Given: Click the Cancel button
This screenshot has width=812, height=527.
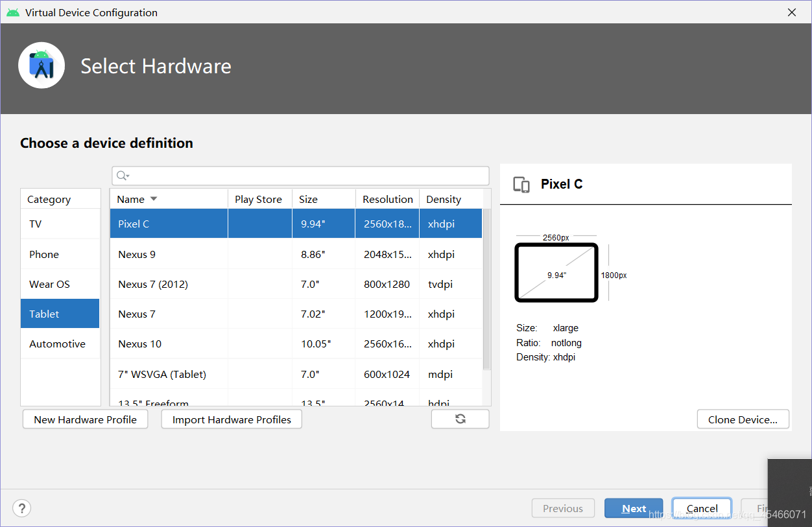Looking at the screenshot, I should [702, 508].
